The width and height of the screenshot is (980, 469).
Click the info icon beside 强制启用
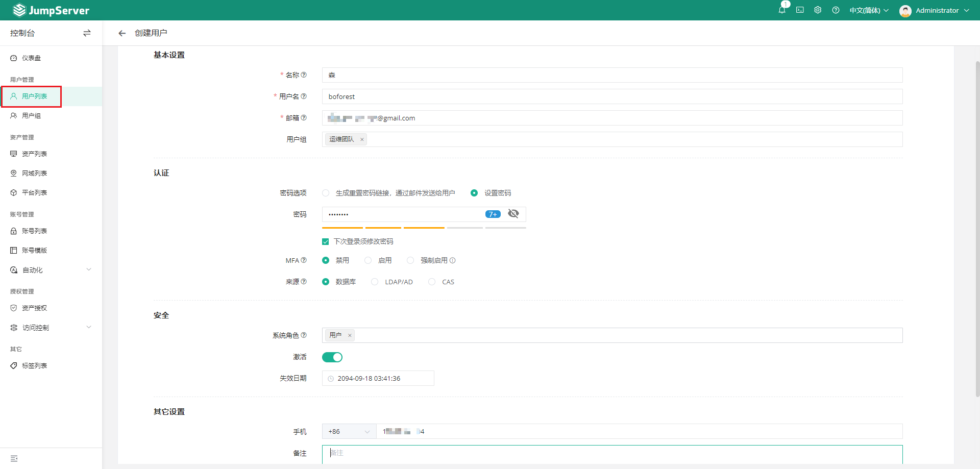coord(452,260)
